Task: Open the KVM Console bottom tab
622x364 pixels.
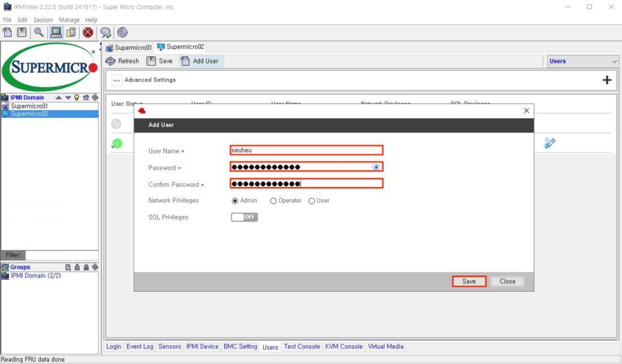Action: pyautogui.click(x=344, y=346)
